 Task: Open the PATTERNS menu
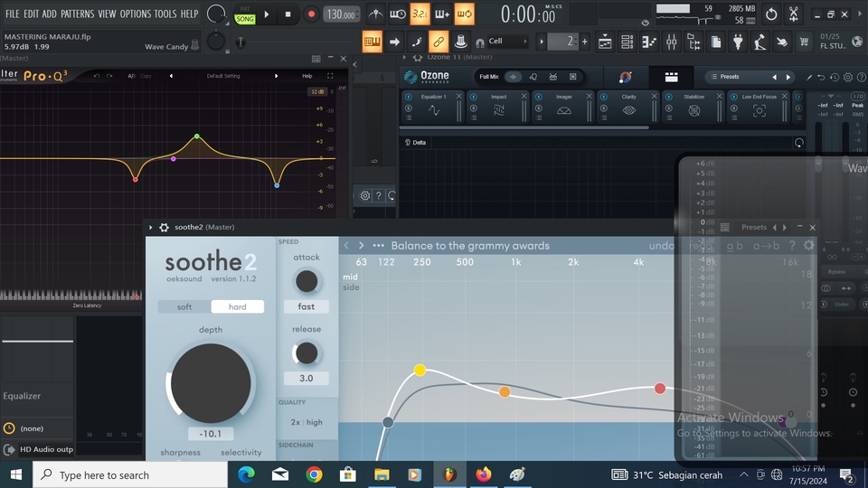pyautogui.click(x=77, y=14)
